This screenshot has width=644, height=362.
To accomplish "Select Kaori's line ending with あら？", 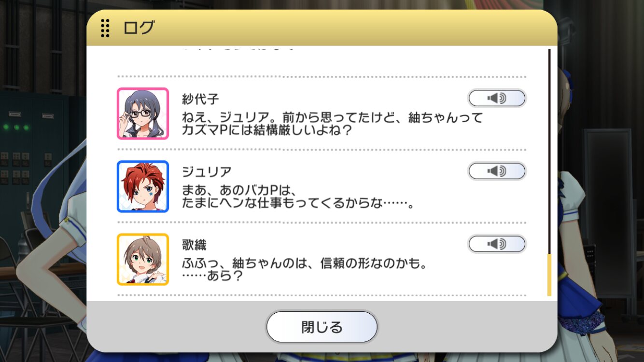I will click(305, 270).
